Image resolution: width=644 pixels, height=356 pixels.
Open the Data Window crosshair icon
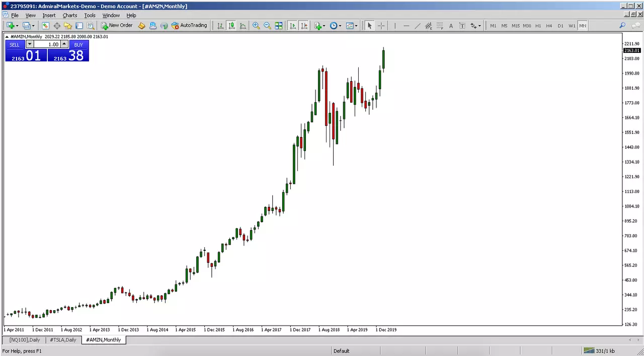point(57,26)
